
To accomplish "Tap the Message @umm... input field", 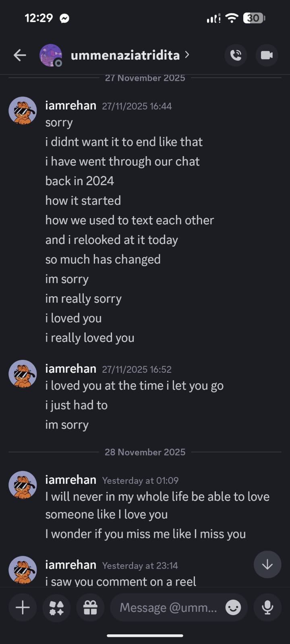I will tap(169, 607).
